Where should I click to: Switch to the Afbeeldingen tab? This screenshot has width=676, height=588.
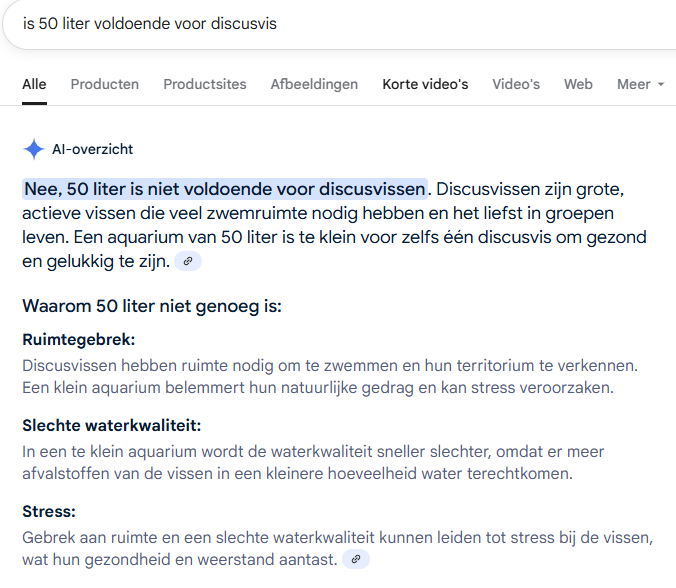coord(314,84)
